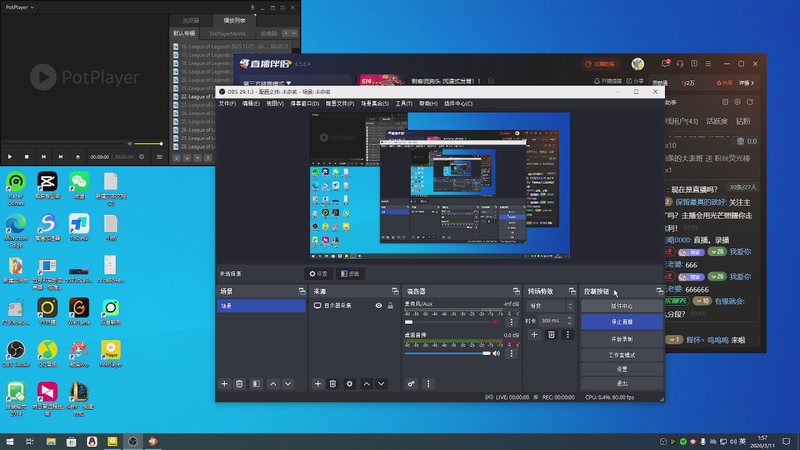Screen dimensions: 800x450
Task: Click 插件中心 button in OBS controls
Action: point(622,306)
